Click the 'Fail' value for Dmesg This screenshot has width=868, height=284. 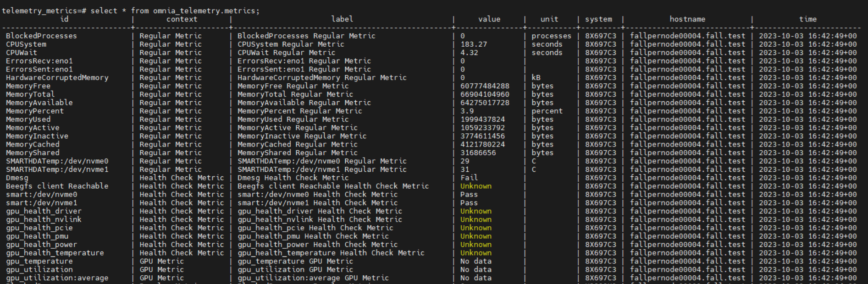pyautogui.click(x=469, y=178)
